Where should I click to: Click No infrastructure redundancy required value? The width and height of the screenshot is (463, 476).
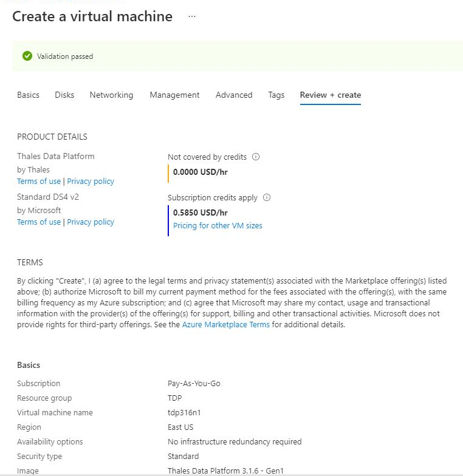[x=235, y=442]
